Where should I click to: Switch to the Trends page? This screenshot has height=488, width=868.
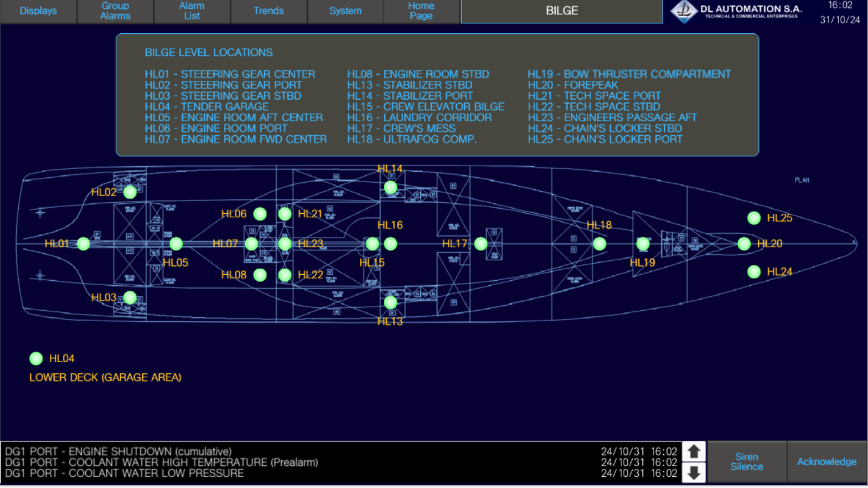click(x=268, y=11)
